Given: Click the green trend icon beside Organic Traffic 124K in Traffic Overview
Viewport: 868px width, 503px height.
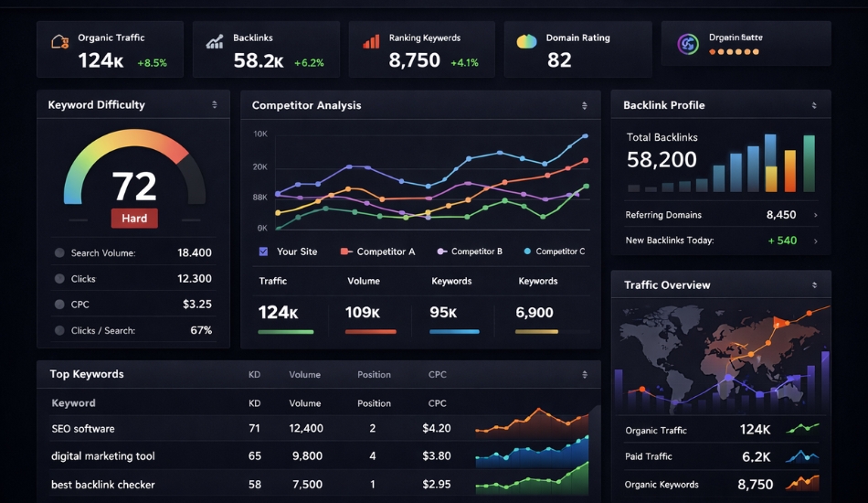Looking at the screenshot, I should coord(802,428).
